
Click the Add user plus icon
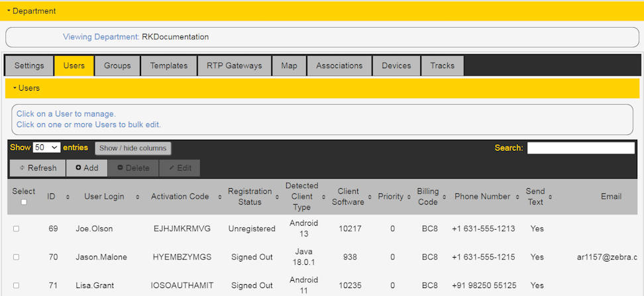point(78,168)
